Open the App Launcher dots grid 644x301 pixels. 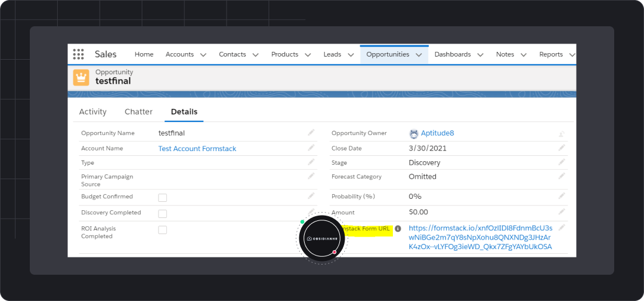[78, 54]
